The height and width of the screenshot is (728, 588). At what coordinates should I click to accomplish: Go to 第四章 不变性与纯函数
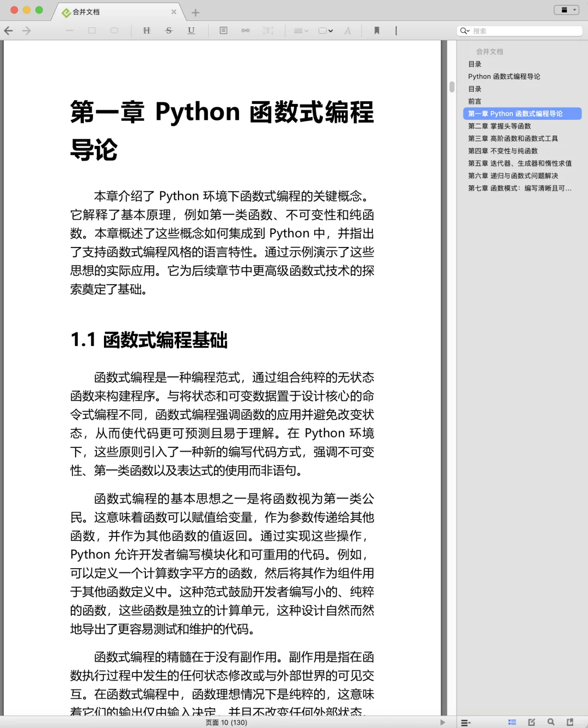(503, 151)
